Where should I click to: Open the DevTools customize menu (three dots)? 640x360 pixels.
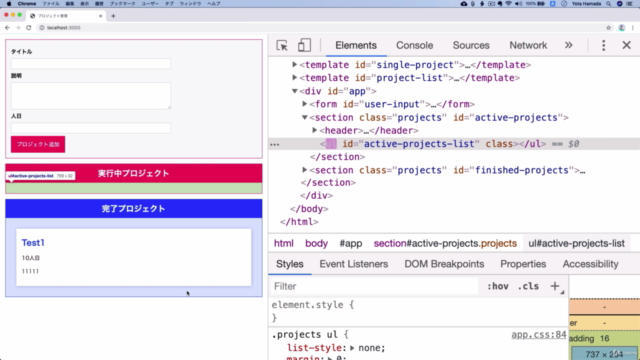pos(603,45)
